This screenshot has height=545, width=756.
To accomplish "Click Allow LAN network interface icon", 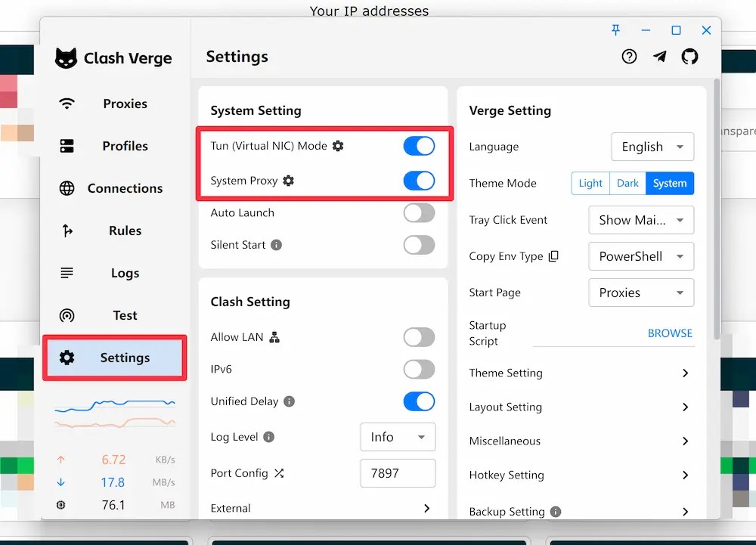I will tap(274, 337).
